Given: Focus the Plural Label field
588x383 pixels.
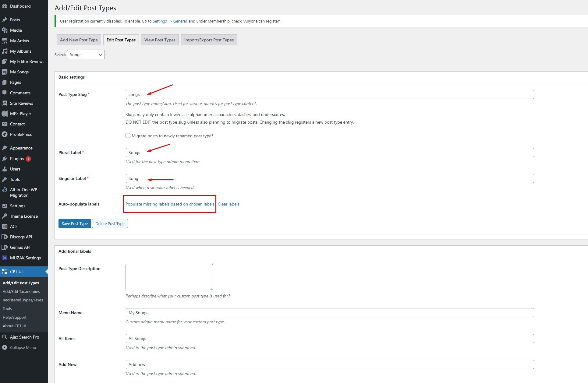Looking at the screenshot, I should [330, 153].
